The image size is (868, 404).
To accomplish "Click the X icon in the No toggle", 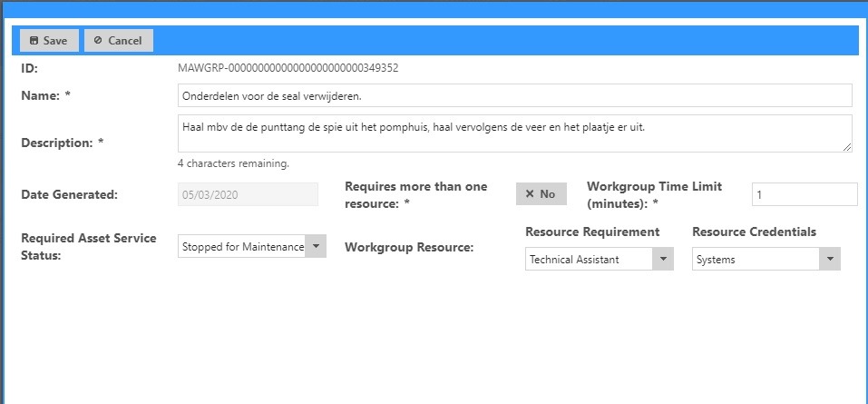I will [530, 194].
